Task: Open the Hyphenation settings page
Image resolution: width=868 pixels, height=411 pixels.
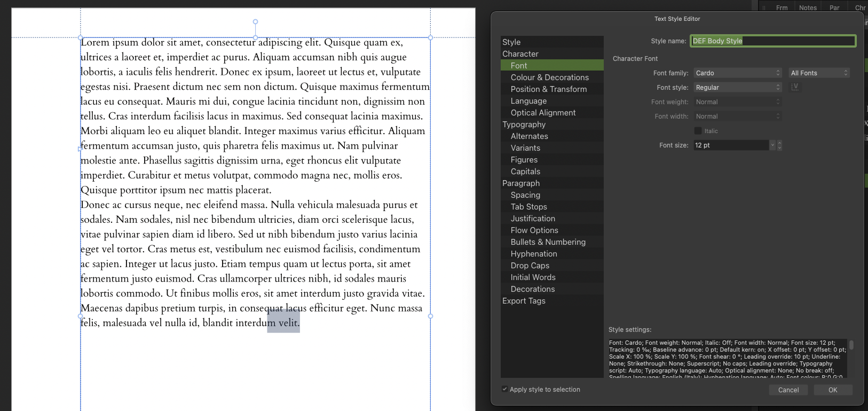Action: tap(552, 253)
